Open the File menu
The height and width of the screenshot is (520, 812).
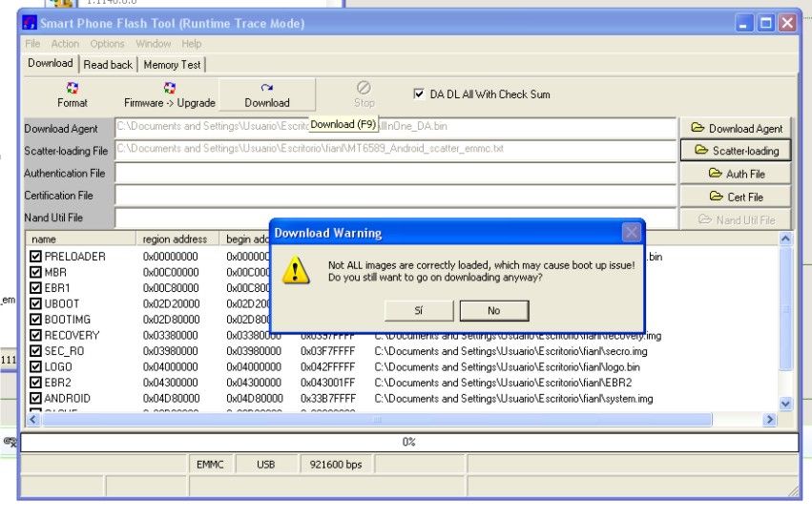pyautogui.click(x=32, y=44)
